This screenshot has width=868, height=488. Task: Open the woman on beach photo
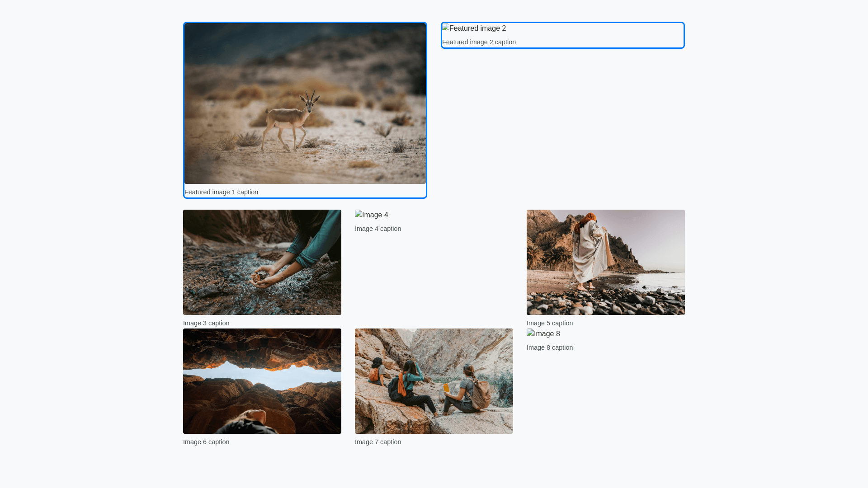click(x=605, y=262)
